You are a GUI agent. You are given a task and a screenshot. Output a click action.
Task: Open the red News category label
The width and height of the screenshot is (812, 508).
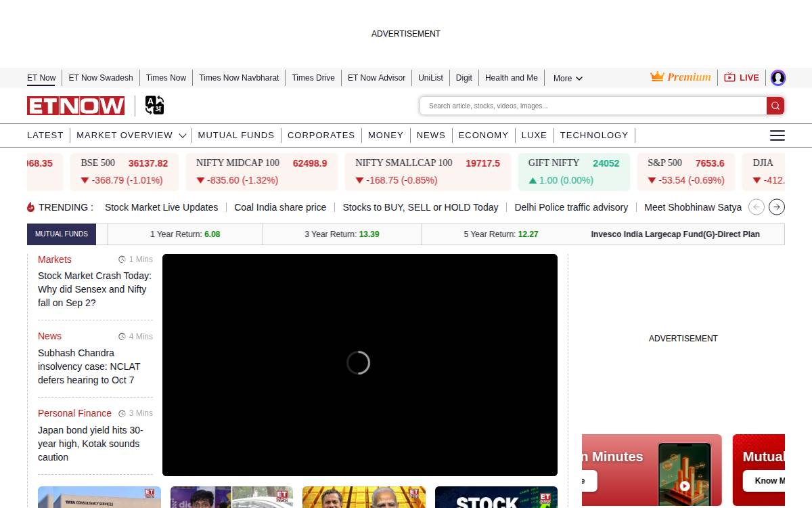(49, 336)
